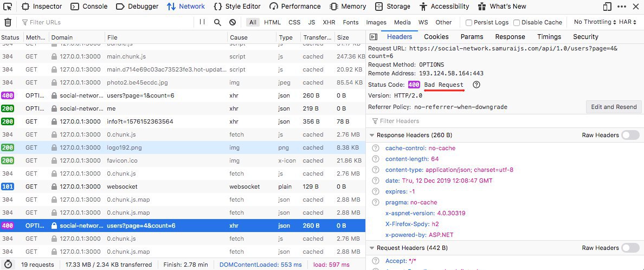Enable Persist Logs checkbox
The width and height of the screenshot is (644, 270).
pos(469,23)
